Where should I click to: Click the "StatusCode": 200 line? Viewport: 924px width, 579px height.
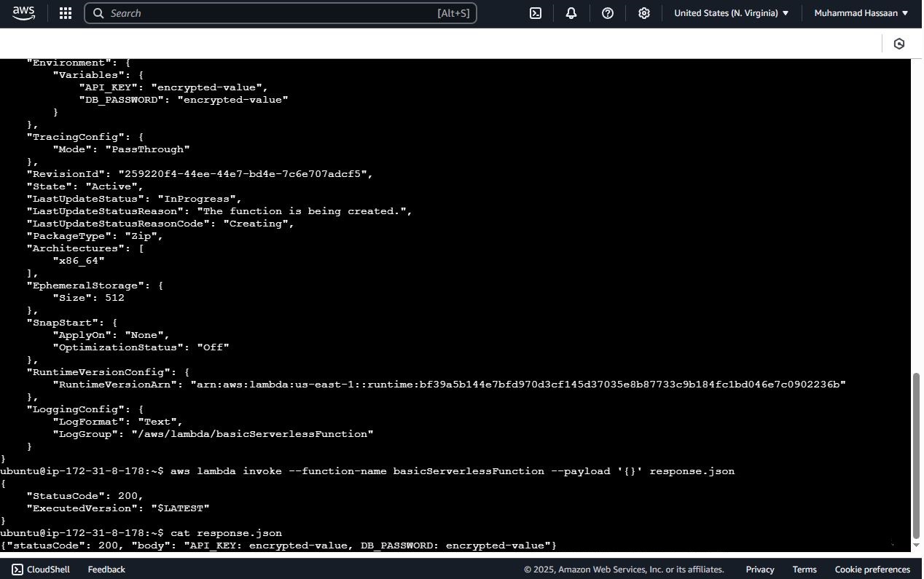tap(85, 496)
